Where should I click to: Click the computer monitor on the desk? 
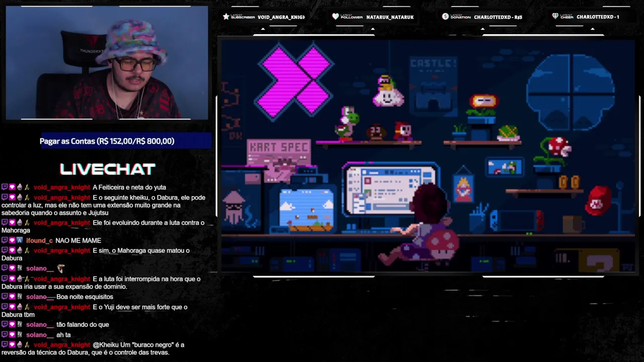pos(391,189)
